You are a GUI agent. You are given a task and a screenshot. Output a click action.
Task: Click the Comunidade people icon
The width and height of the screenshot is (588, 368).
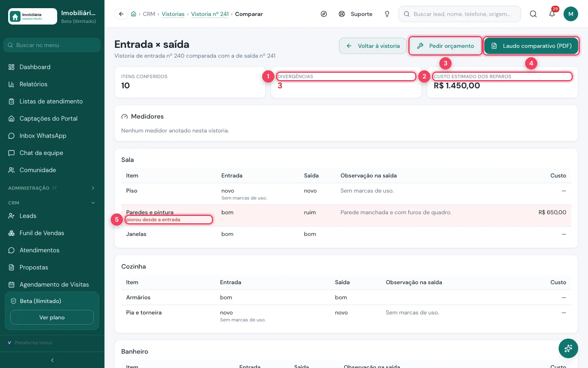click(11, 170)
